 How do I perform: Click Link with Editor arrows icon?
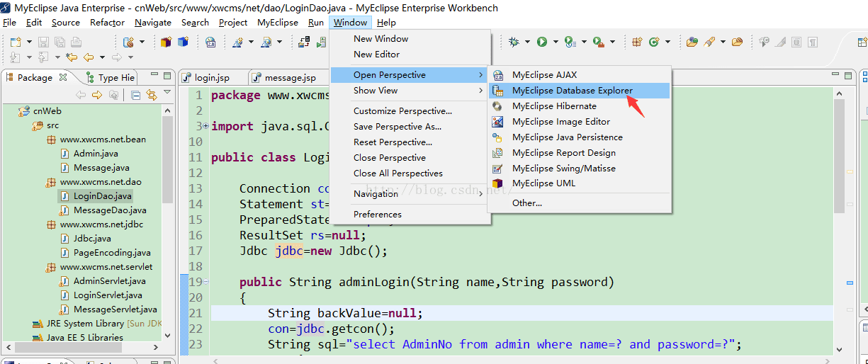[151, 95]
